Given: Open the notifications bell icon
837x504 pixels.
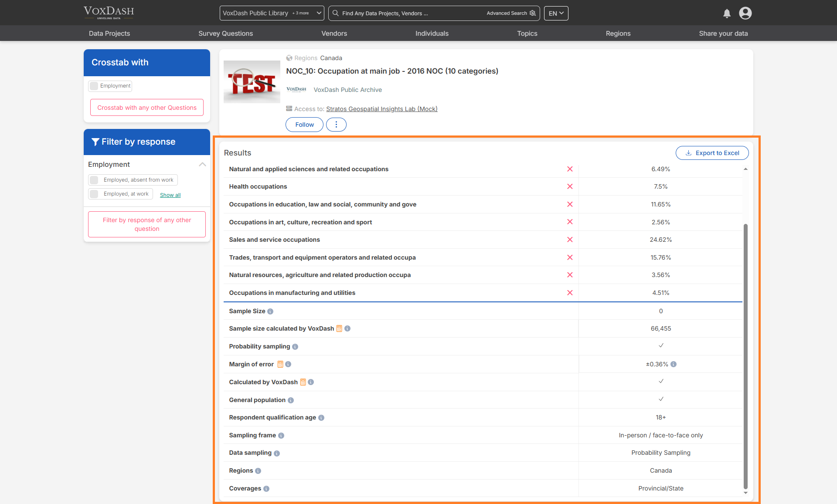Looking at the screenshot, I should (x=727, y=14).
